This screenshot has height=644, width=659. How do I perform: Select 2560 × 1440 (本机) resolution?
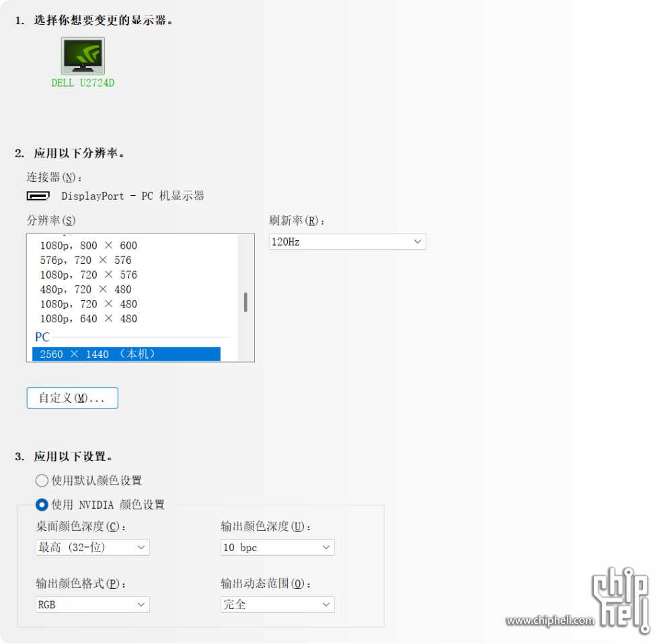(126, 354)
